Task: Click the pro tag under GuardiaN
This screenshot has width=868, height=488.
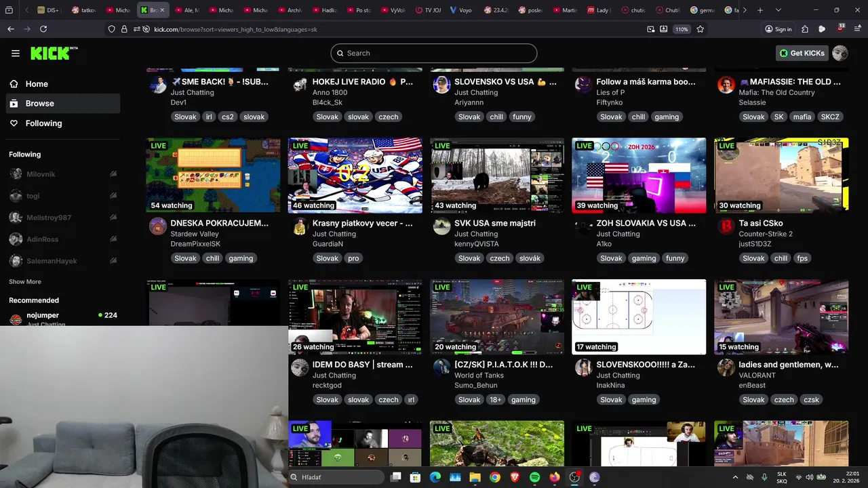Action: [x=353, y=258]
